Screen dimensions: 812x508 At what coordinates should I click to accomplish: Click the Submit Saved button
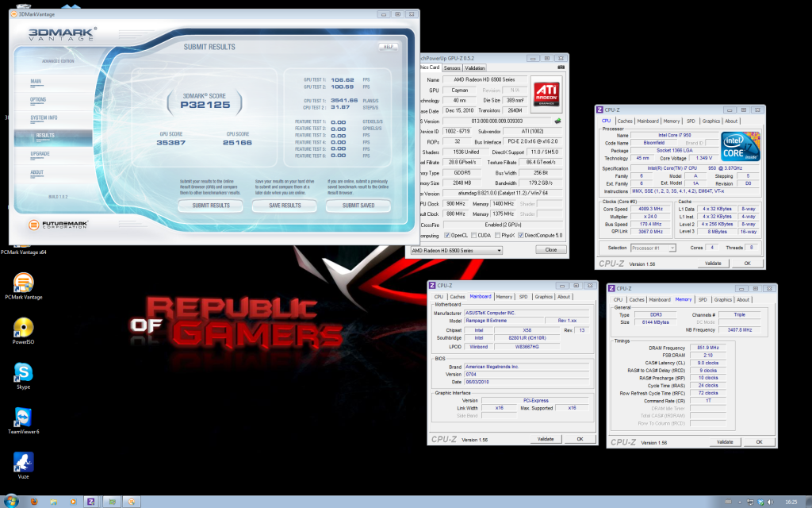point(358,206)
